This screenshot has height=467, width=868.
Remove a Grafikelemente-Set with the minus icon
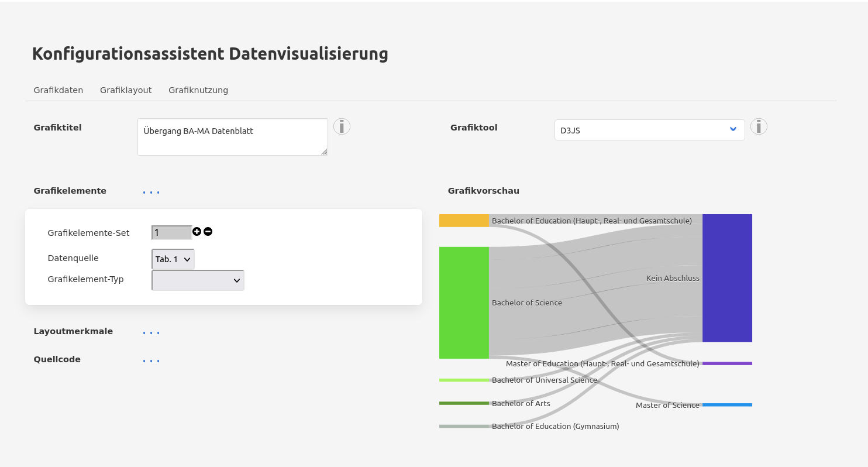point(208,232)
